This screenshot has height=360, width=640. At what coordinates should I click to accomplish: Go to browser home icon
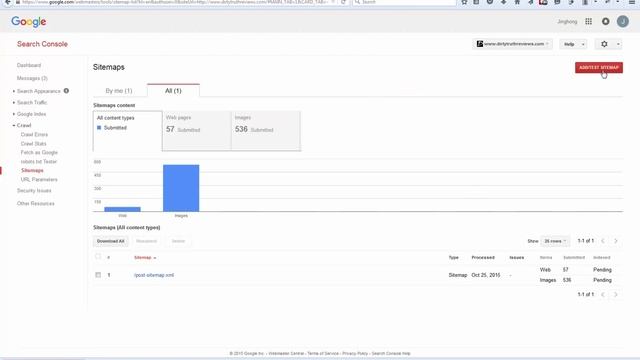pos(517,2)
